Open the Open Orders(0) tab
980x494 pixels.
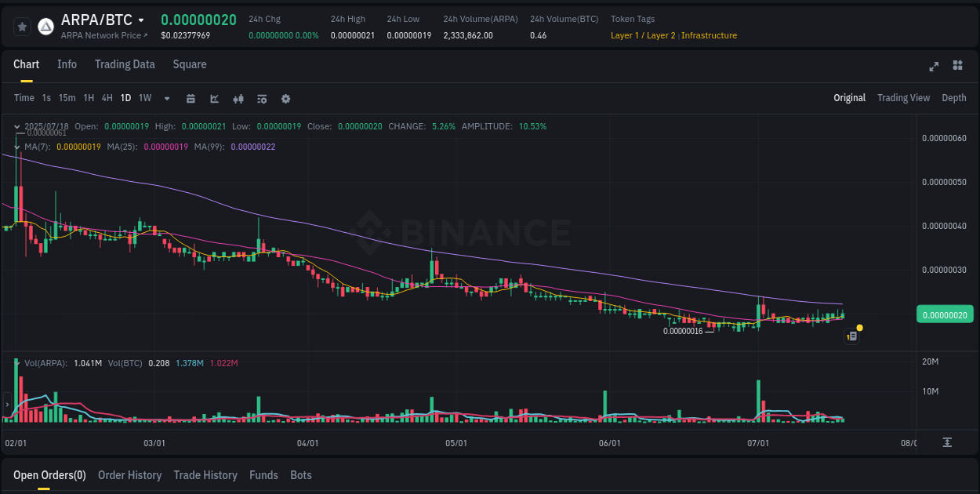point(49,475)
